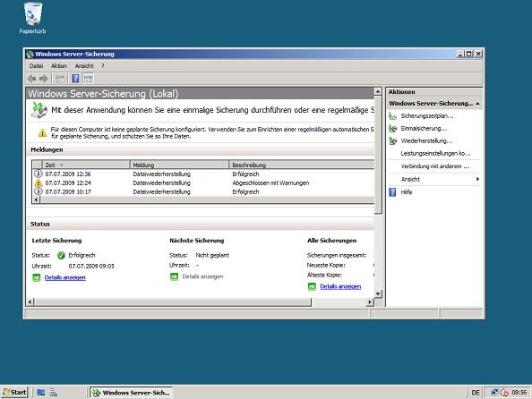
Task: Click green arrow icon under Nächste Sicherung
Action: 174,276
